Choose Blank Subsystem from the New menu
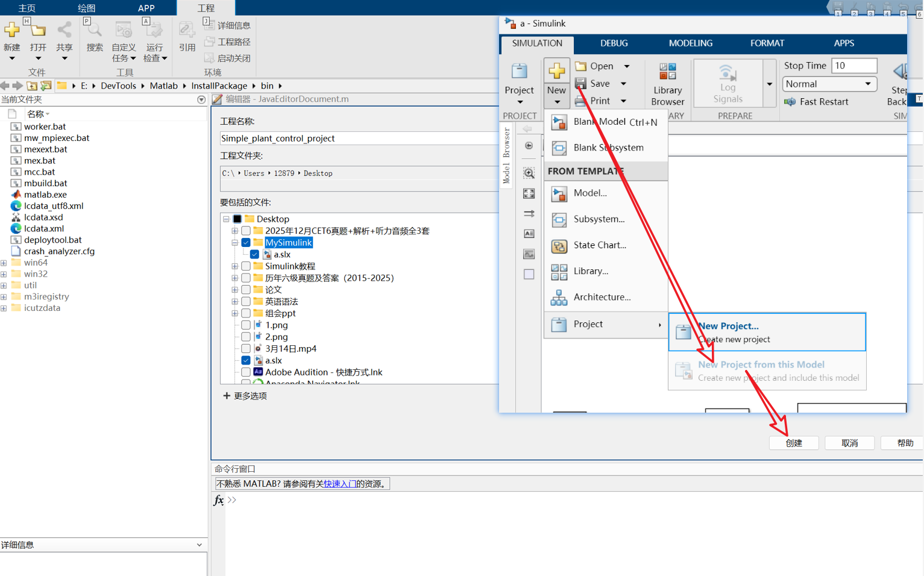 pos(606,148)
